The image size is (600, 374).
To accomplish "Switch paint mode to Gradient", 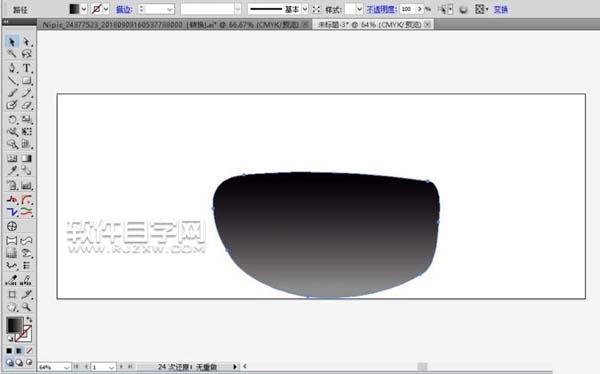I will click(19, 350).
